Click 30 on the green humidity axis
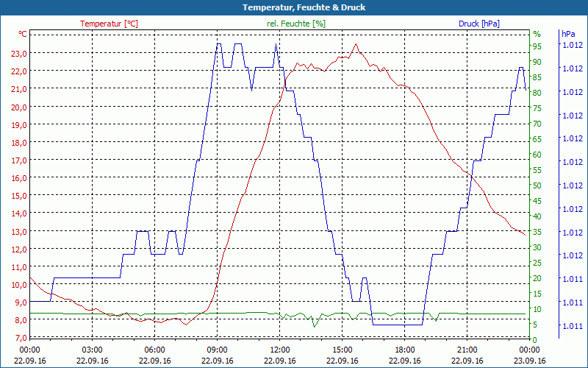Viewport: 588px width, 368px height. coord(537,247)
